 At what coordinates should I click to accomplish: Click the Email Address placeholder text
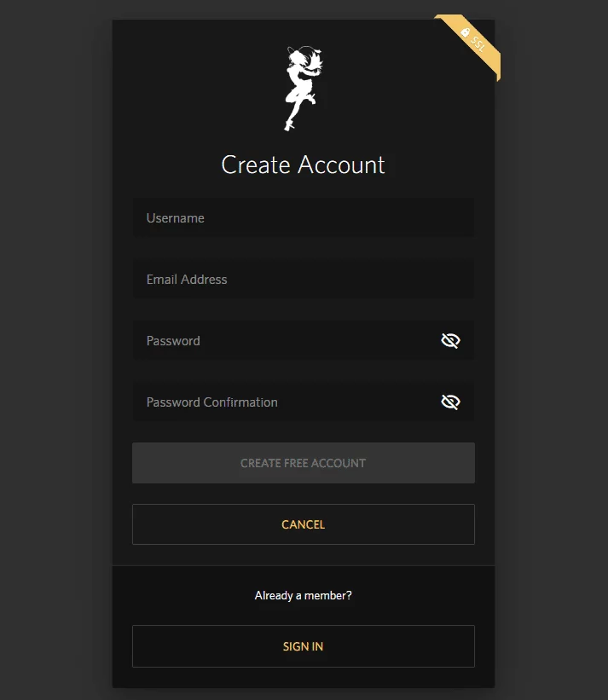point(187,280)
